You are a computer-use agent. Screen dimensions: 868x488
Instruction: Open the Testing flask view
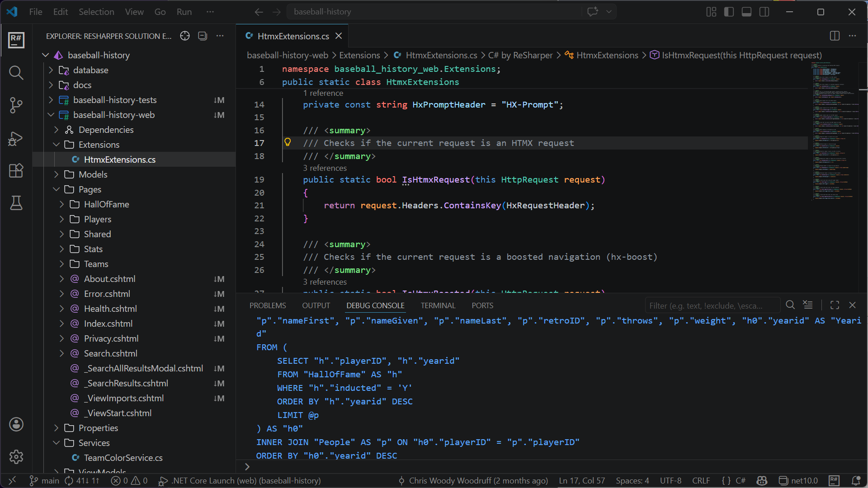click(16, 203)
